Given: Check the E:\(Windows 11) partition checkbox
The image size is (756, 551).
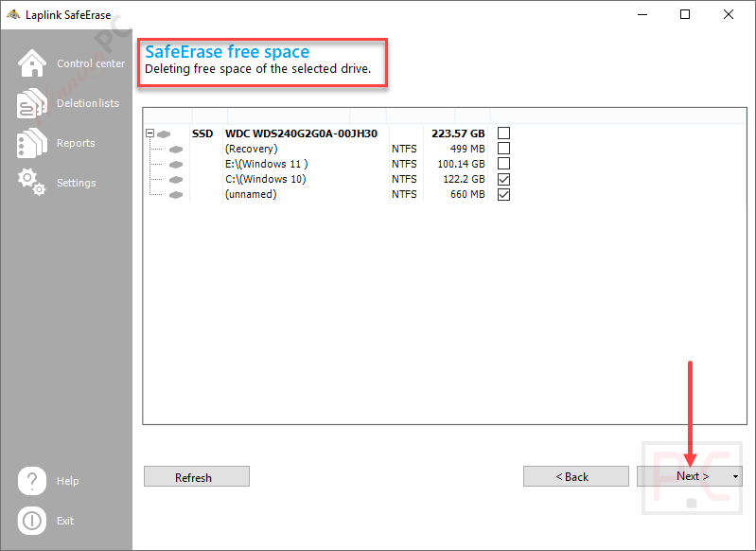Looking at the screenshot, I should 503,164.
